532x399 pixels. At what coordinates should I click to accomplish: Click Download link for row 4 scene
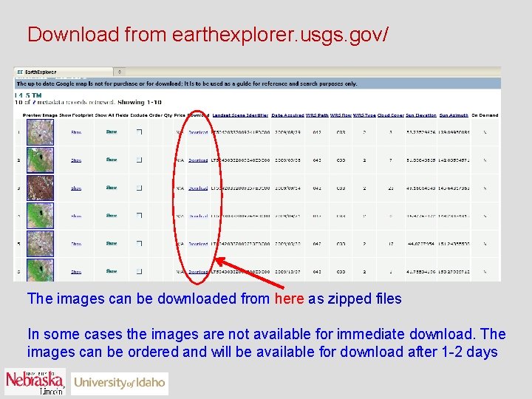(198, 216)
